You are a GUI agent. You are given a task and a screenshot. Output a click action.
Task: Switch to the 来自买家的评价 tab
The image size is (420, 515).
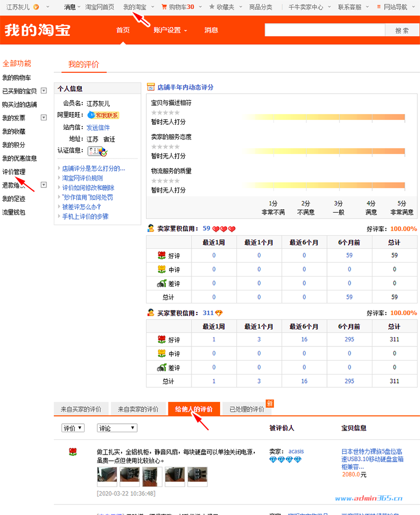(x=81, y=409)
